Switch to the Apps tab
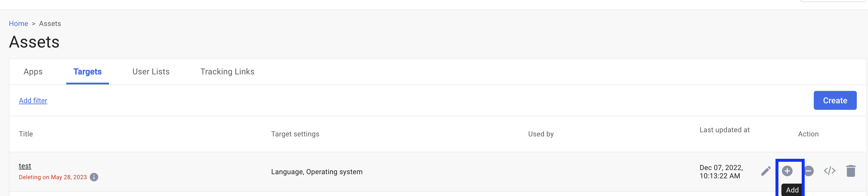Screen dimensions: 868x196 pos(33,71)
